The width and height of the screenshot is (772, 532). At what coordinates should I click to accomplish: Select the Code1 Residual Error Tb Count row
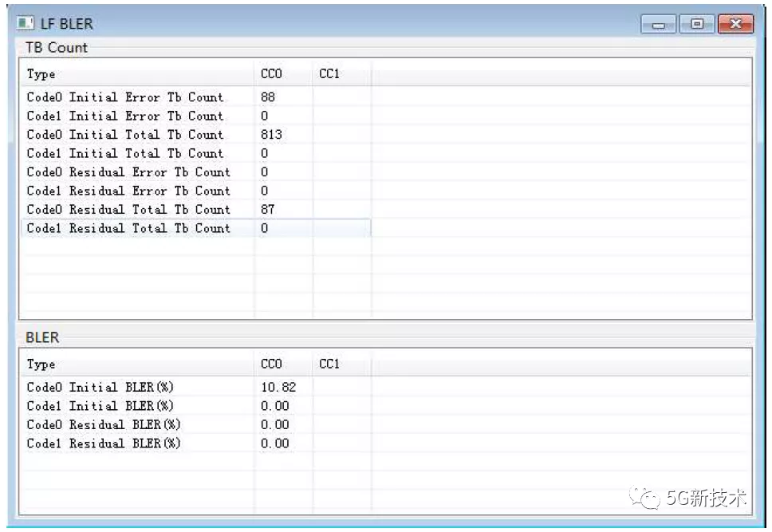click(196, 191)
